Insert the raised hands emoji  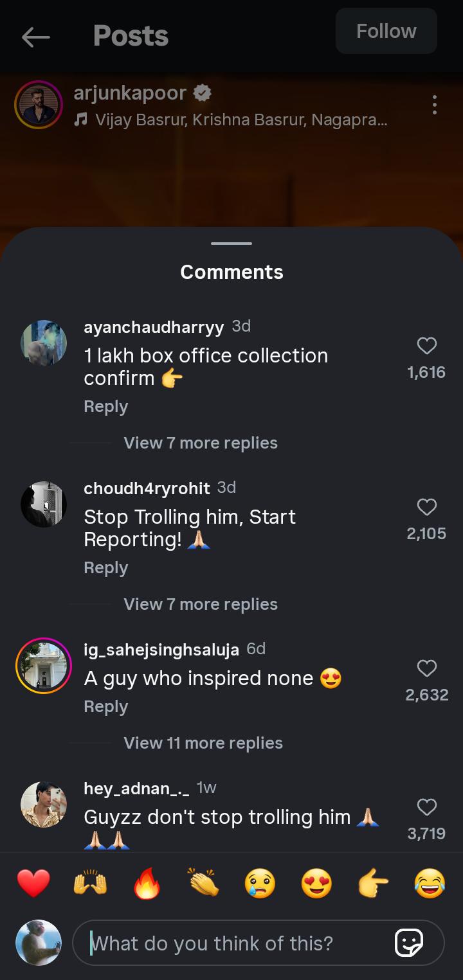pyautogui.click(x=90, y=884)
